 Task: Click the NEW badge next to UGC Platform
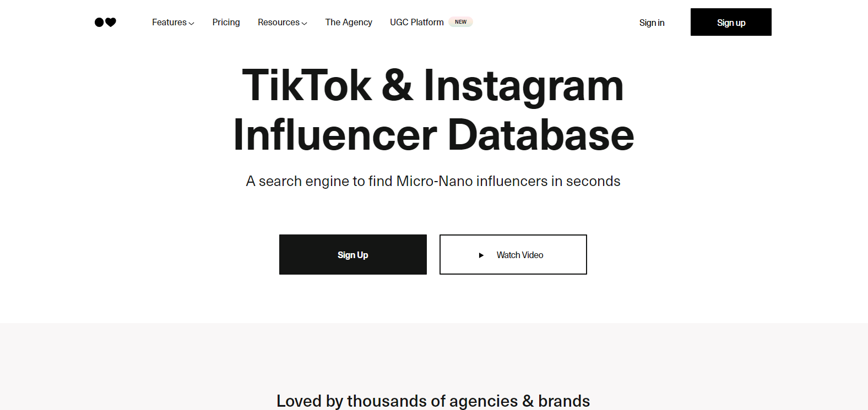[x=460, y=22]
